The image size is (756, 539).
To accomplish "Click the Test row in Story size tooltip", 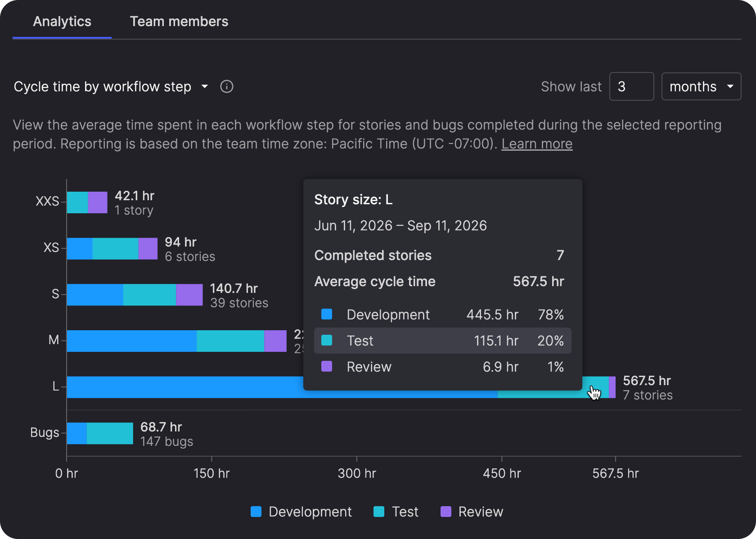I will pos(443,341).
